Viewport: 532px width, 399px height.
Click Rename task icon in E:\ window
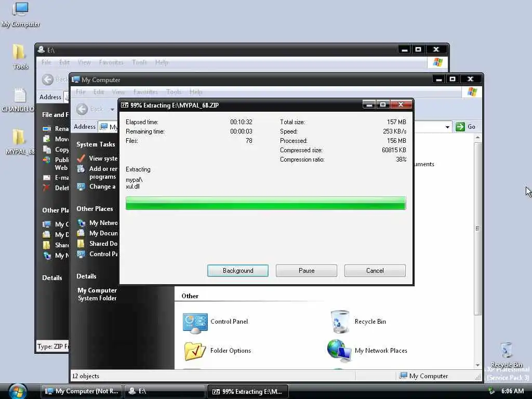[46, 129]
